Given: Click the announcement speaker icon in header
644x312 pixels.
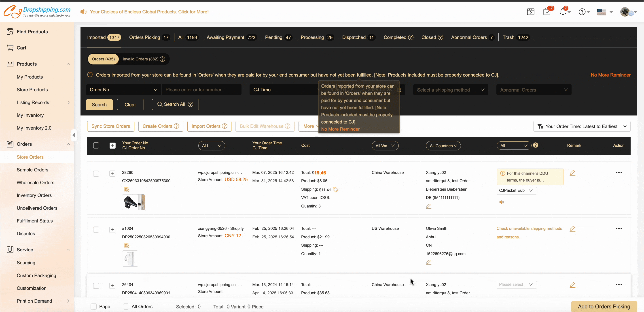Looking at the screenshot, I should (x=83, y=12).
